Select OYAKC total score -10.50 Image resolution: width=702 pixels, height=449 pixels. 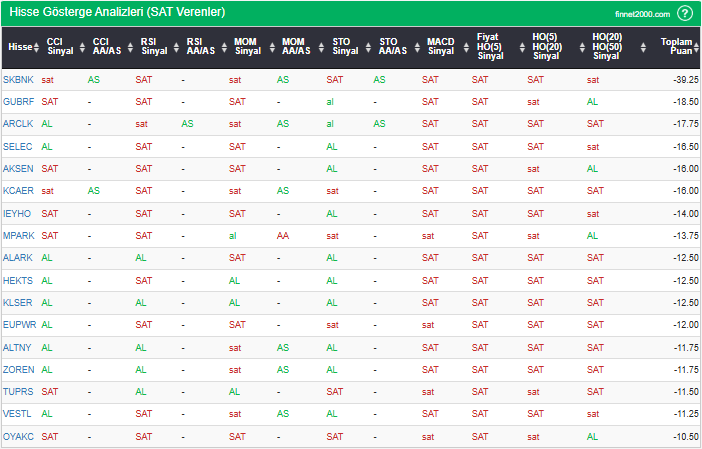[x=686, y=436]
